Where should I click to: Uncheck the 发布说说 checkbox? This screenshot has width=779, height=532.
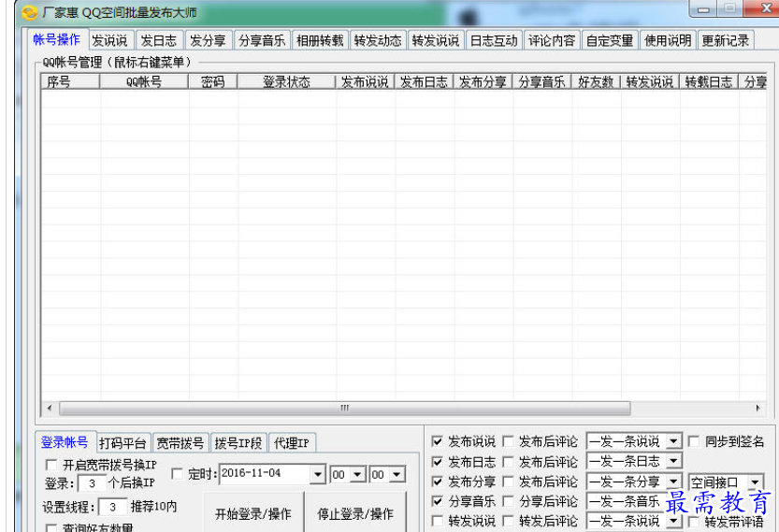[438, 441]
